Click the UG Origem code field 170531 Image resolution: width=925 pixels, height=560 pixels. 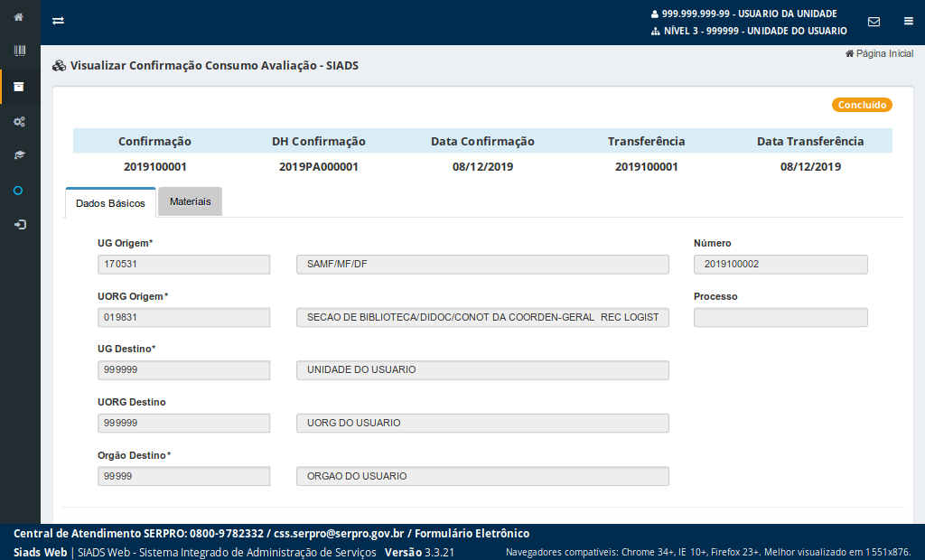coord(184,265)
